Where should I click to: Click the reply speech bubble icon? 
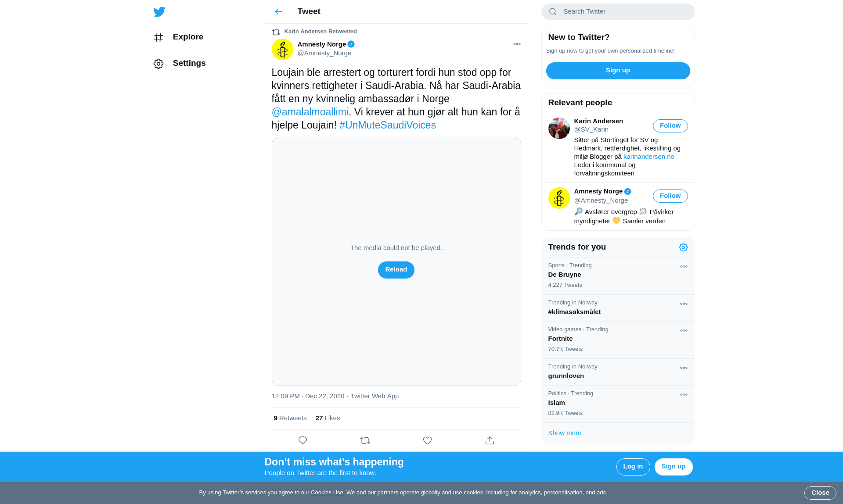click(x=303, y=440)
